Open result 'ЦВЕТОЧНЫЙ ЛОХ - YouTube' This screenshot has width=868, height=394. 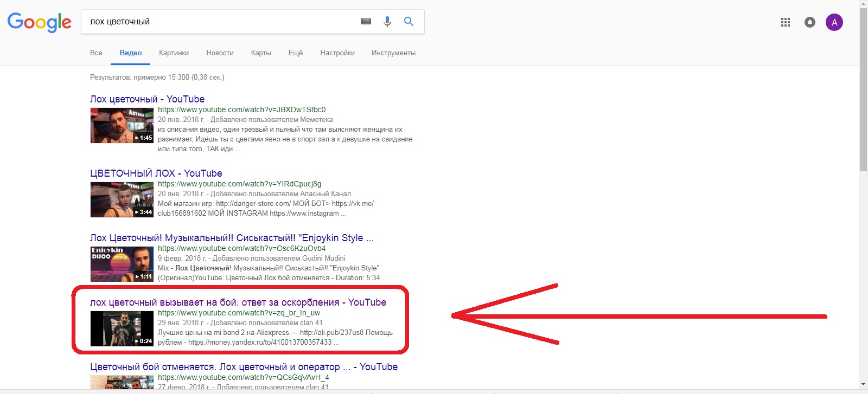coord(156,173)
